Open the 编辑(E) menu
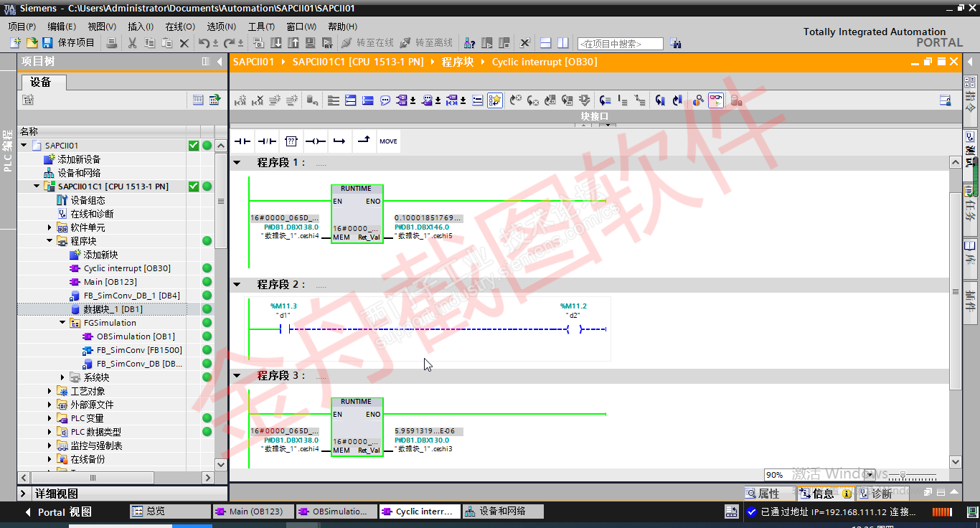This screenshot has height=528, width=980. [62, 27]
